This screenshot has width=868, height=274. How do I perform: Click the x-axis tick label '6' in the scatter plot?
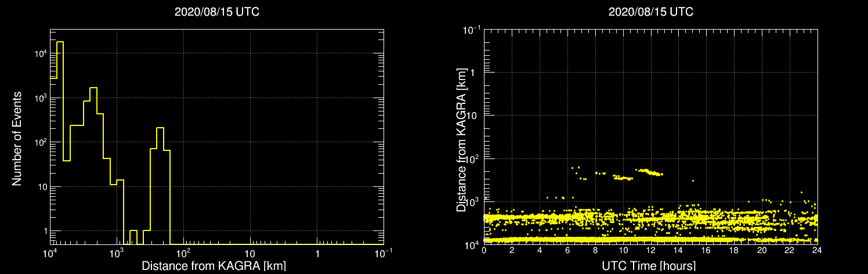coord(567,250)
